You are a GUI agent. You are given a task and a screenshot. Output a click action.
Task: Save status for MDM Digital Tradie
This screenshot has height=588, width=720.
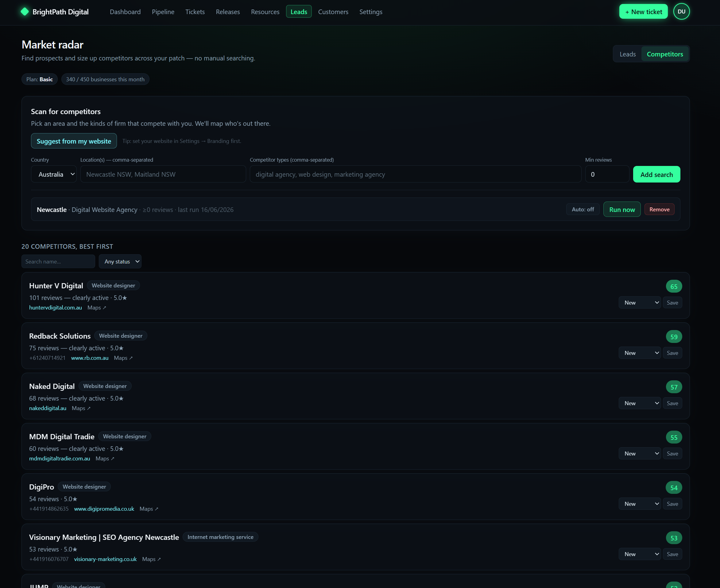[672, 454]
